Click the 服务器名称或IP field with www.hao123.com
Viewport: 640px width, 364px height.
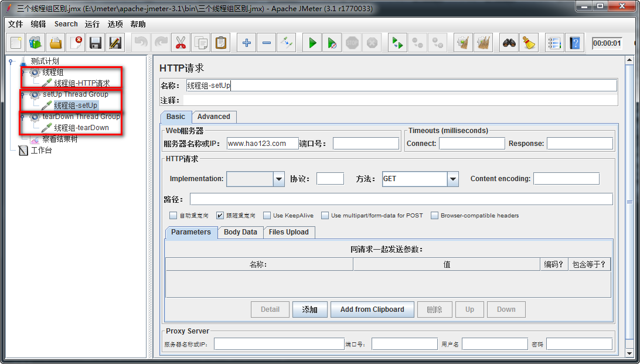pyautogui.click(x=262, y=144)
